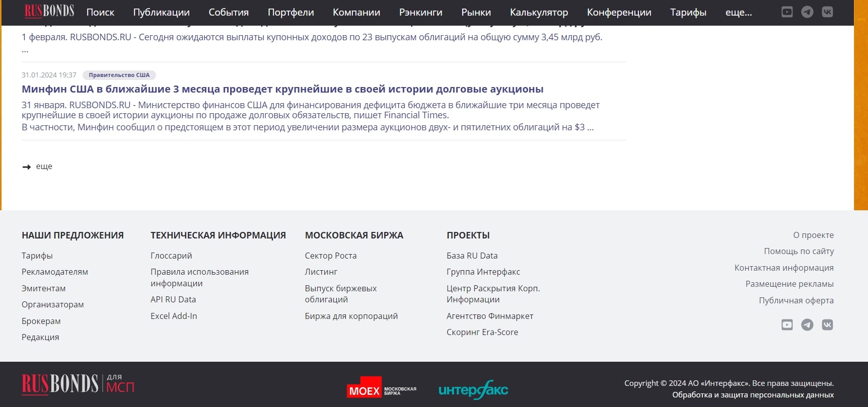Open the Telegram icon in the top header
Viewport: 868px width, 407px height.
tap(807, 12)
